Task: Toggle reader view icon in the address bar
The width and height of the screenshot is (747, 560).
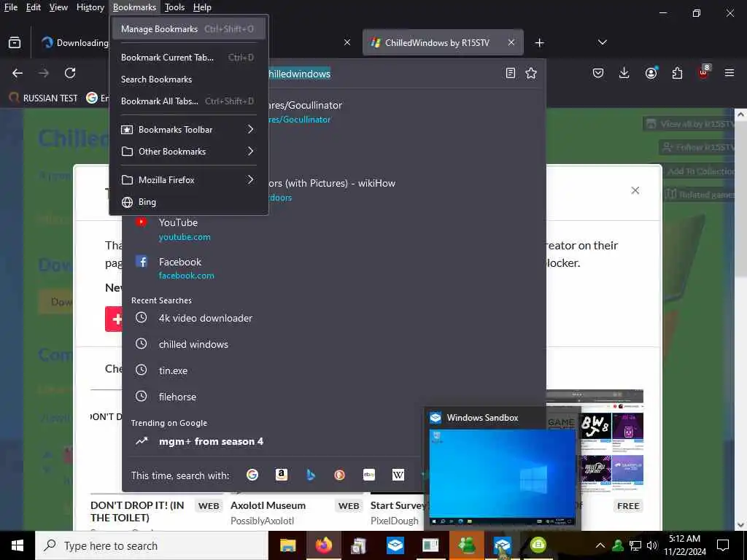Action: point(510,73)
